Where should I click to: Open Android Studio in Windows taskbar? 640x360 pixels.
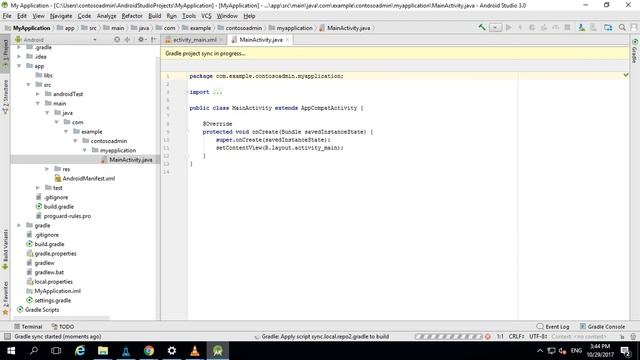pyautogui.click(x=218, y=351)
